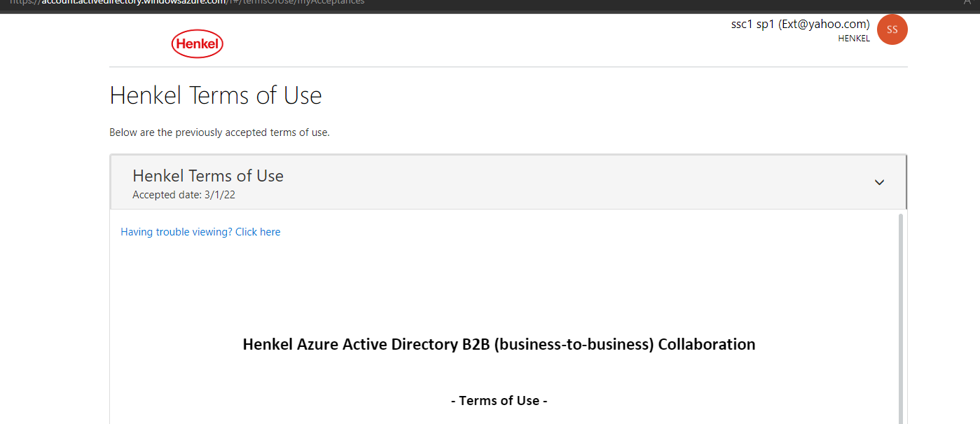Click the red Henkel logo
This screenshot has width=980, height=424.
[x=197, y=44]
